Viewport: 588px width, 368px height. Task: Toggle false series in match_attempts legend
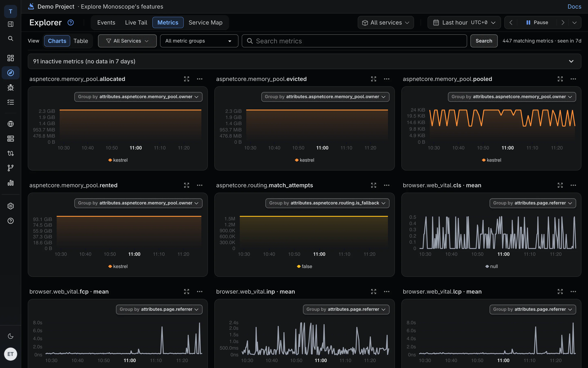click(x=304, y=267)
